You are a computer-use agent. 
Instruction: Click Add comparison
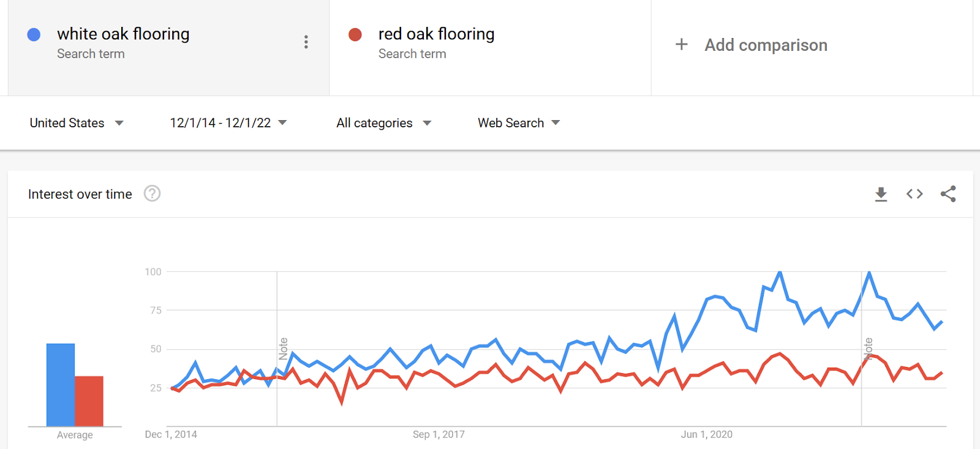click(766, 45)
